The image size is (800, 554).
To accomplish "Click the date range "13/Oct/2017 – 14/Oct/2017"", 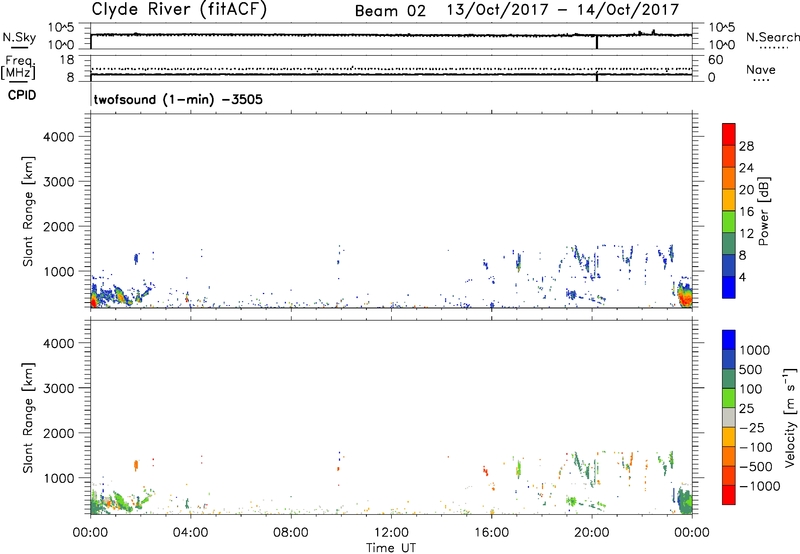I will (x=563, y=10).
